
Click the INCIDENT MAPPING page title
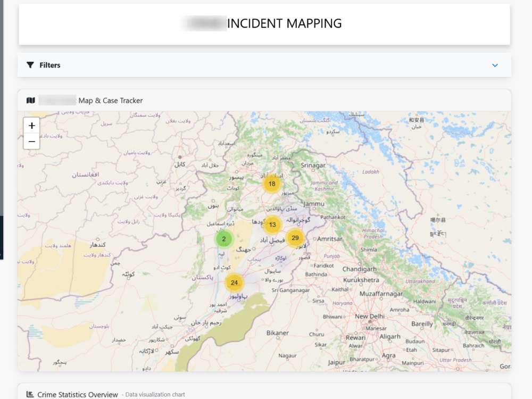tap(284, 23)
